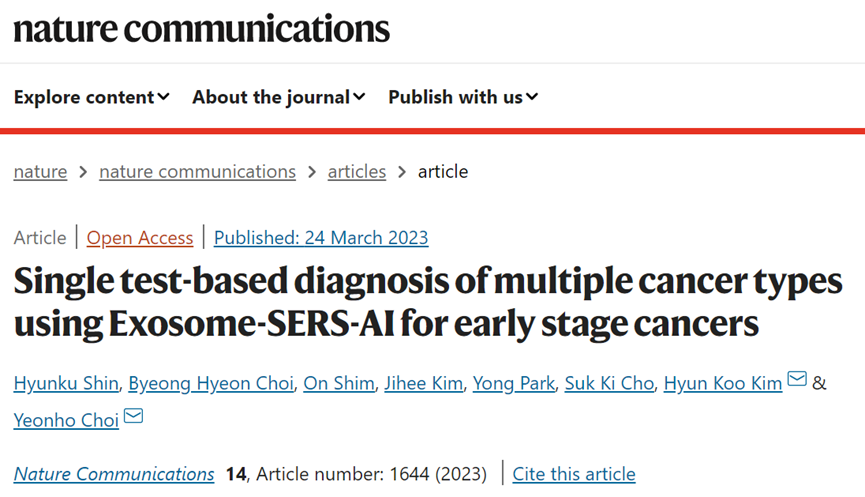Click the italic Nature Communications journal link

coord(114,474)
